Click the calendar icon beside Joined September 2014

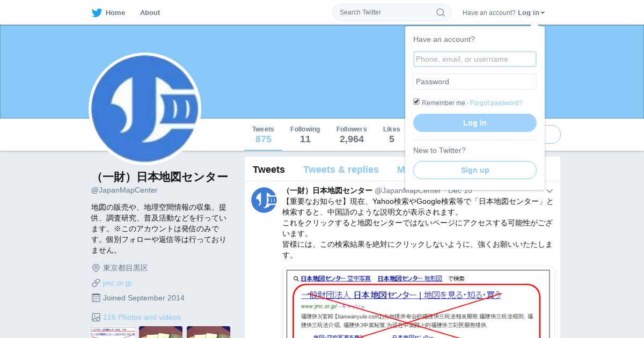tap(96, 298)
